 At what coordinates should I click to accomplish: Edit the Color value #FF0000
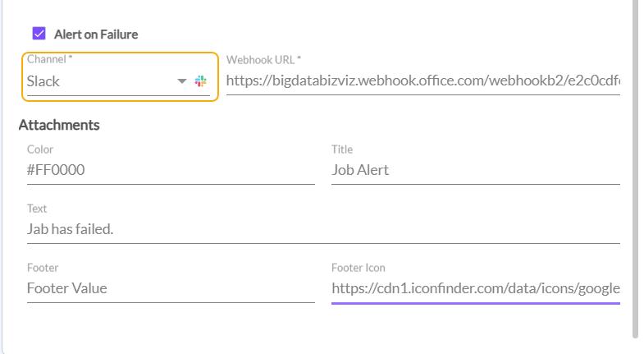(170, 171)
